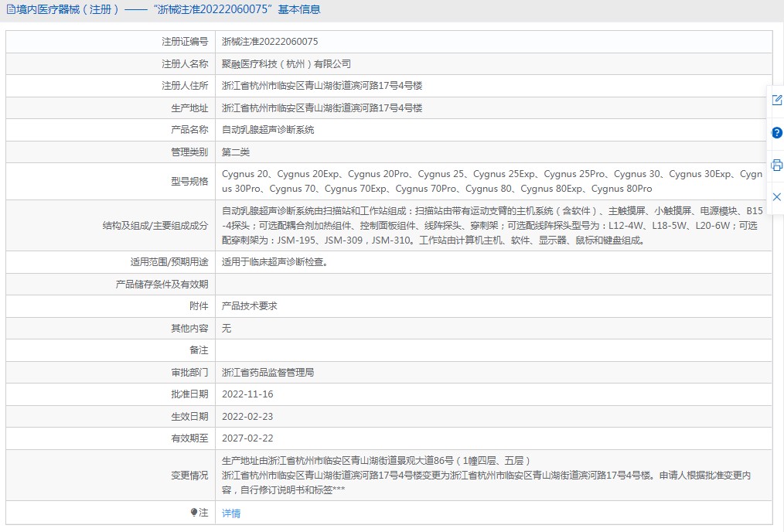Click product name 自动乳腺超声诊断系统
This screenshot has width=784, height=532.
pos(268,130)
